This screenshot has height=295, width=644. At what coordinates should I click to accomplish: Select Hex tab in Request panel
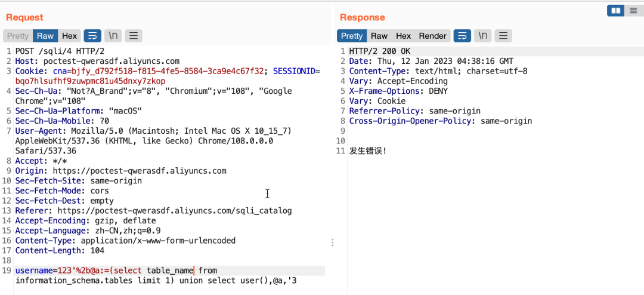[x=69, y=36]
